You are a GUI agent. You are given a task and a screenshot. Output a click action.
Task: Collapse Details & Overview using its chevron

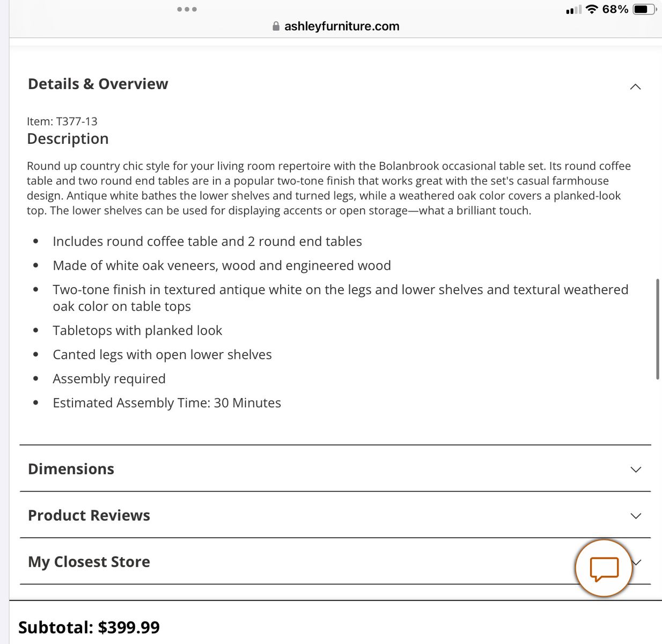[635, 86]
